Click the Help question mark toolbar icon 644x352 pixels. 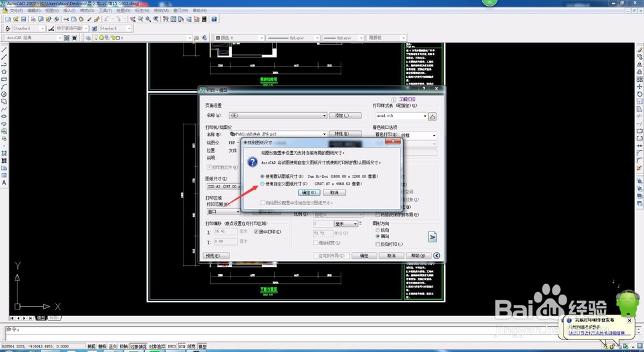coord(214,19)
